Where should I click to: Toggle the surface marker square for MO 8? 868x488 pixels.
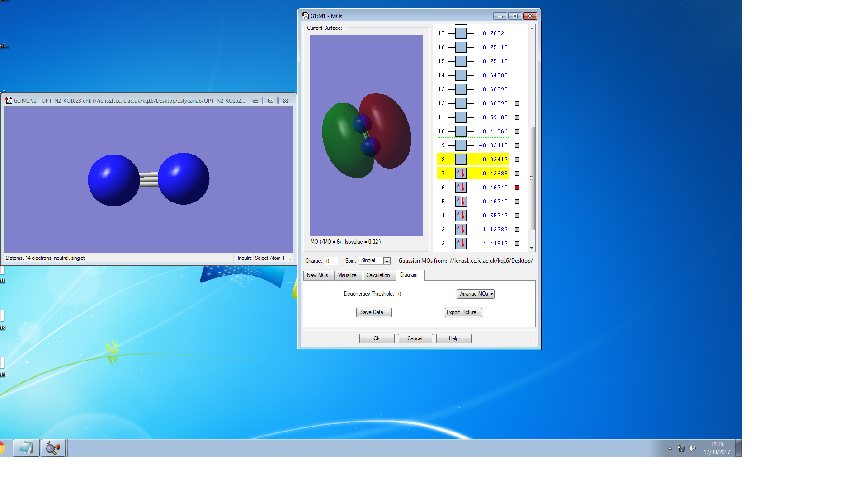point(517,160)
